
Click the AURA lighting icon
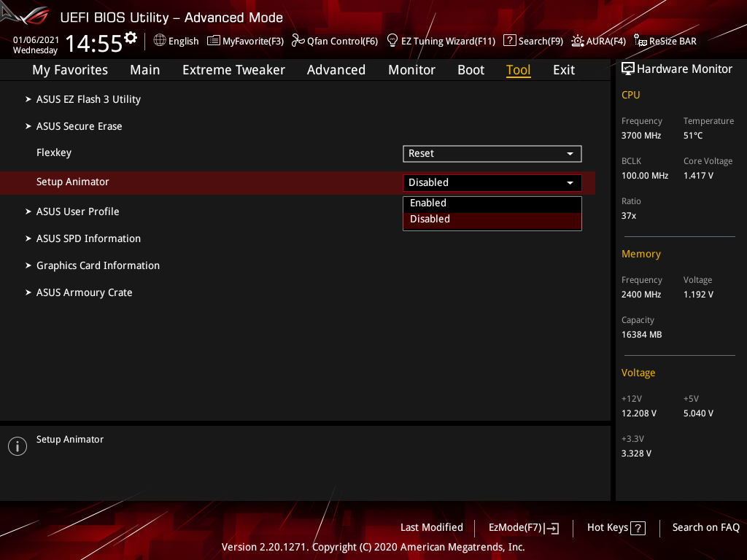click(578, 41)
